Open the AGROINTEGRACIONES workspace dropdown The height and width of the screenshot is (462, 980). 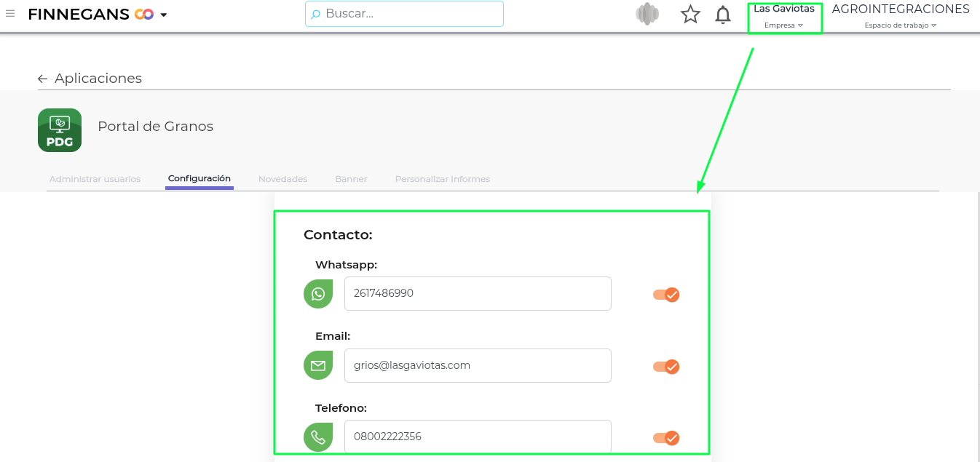(901, 17)
